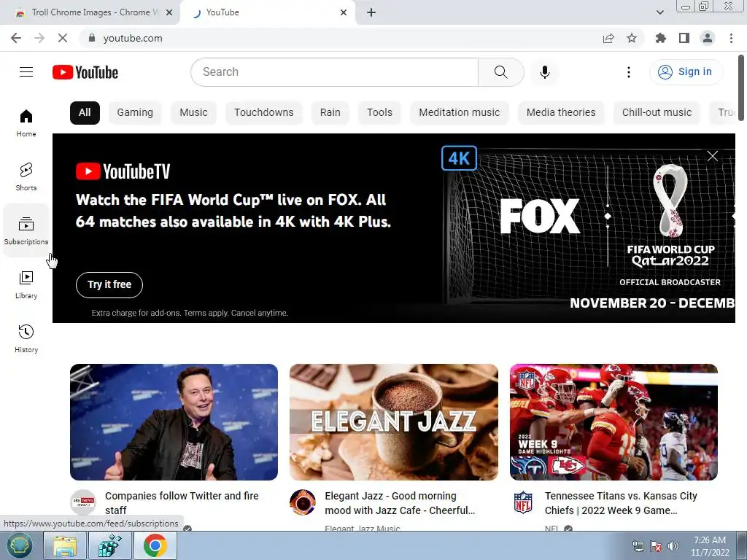The image size is (747, 560).
Task: Open taskbar clock showing 7:26 AM
Action: tap(710, 546)
